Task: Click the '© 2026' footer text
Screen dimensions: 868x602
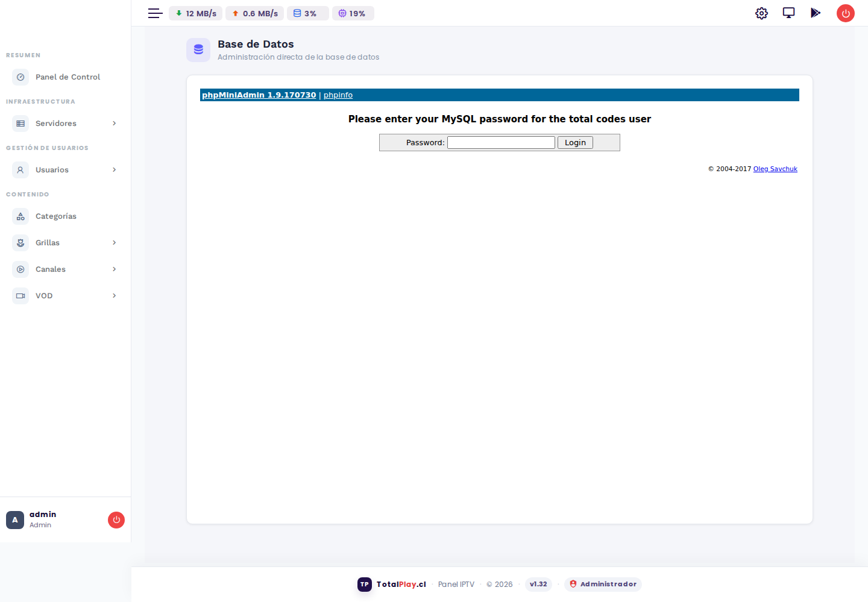Action: coord(500,585)
